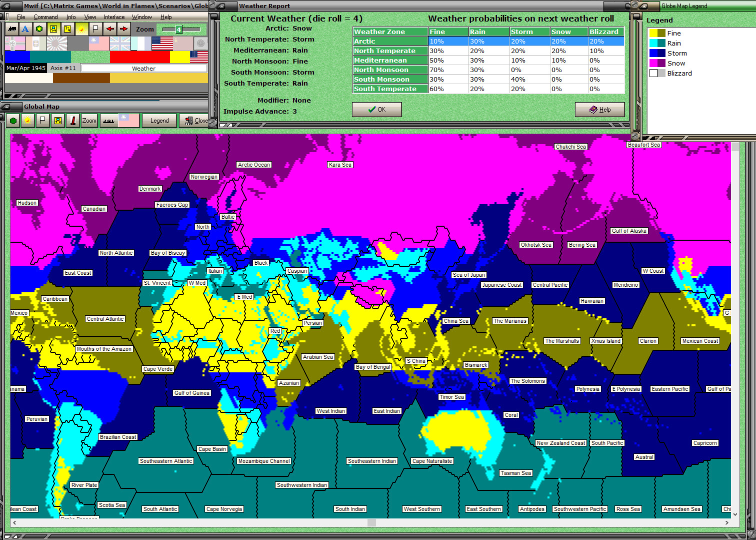Click the yellow numbers icon left of the sun icon
Image resolution: width=756 pixels, height=540 pixels.
(67, 29)
